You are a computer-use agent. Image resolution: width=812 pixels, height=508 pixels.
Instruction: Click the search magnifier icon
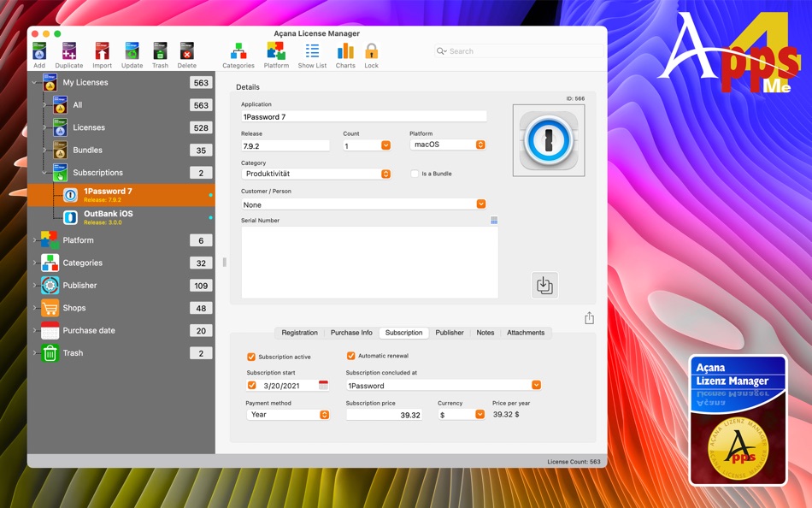441,50
